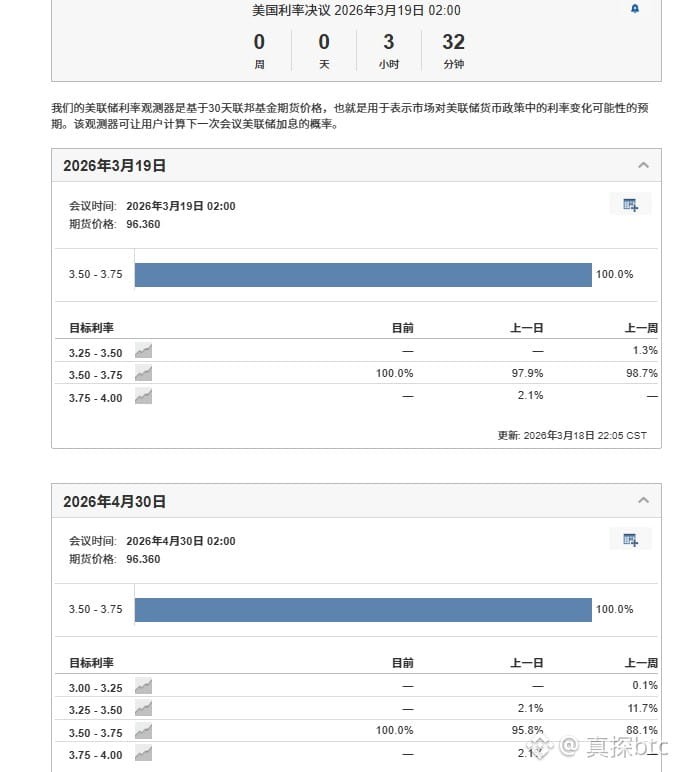Click the bell alert icon
The height and width of the screenshot is (772, 676).
point(635,9)
